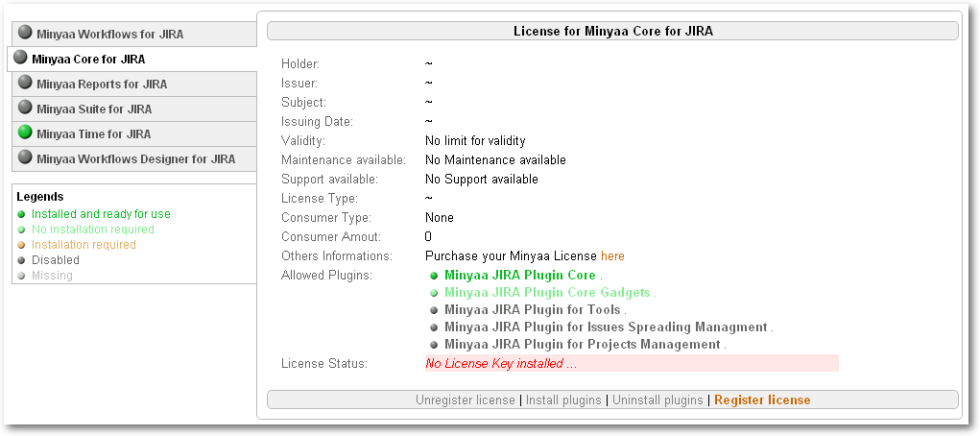The image size is (980, 436).
Task: Click the 'Support available:' label
Action: [x=330, y=180]
